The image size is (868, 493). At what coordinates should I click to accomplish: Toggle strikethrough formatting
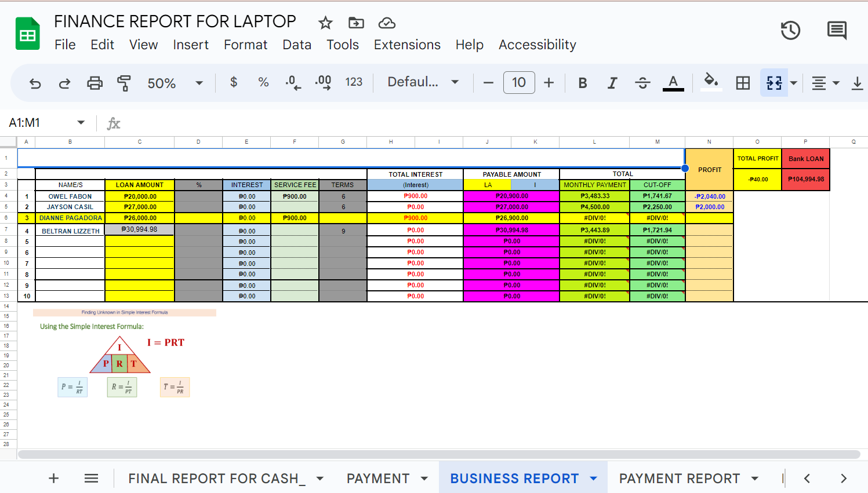coord(642,83)
